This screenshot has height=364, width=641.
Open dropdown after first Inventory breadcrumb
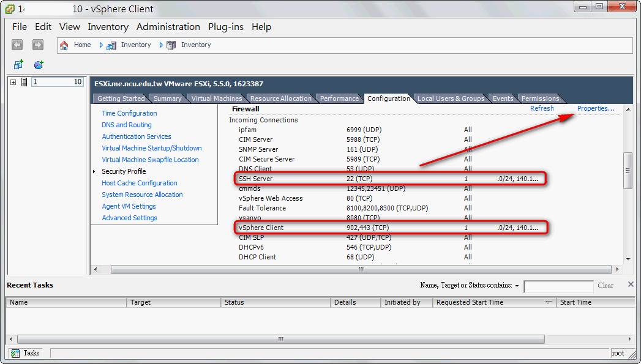point(161,45)
